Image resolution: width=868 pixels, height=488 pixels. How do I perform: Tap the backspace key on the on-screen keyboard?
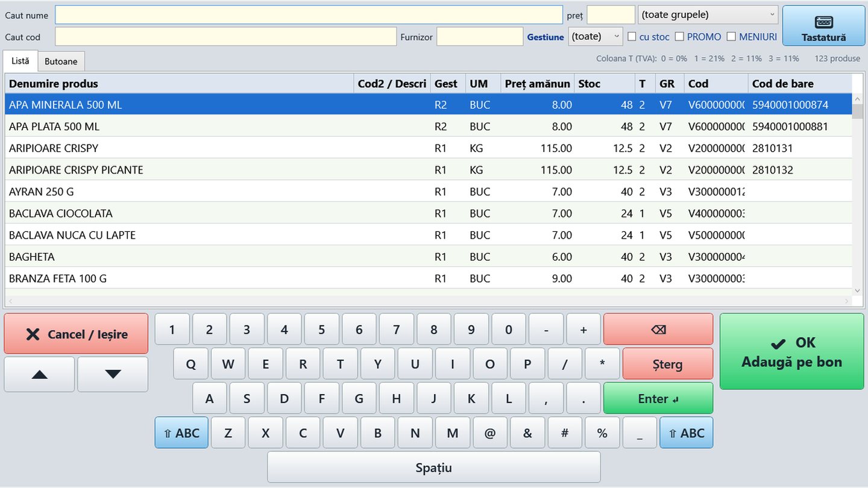point(658,330)
